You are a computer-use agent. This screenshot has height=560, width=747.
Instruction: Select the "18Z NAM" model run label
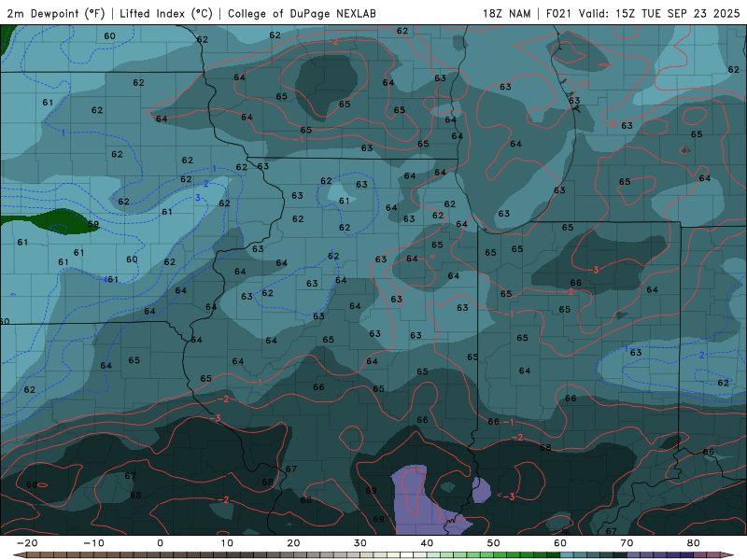[x=506, y=13]
